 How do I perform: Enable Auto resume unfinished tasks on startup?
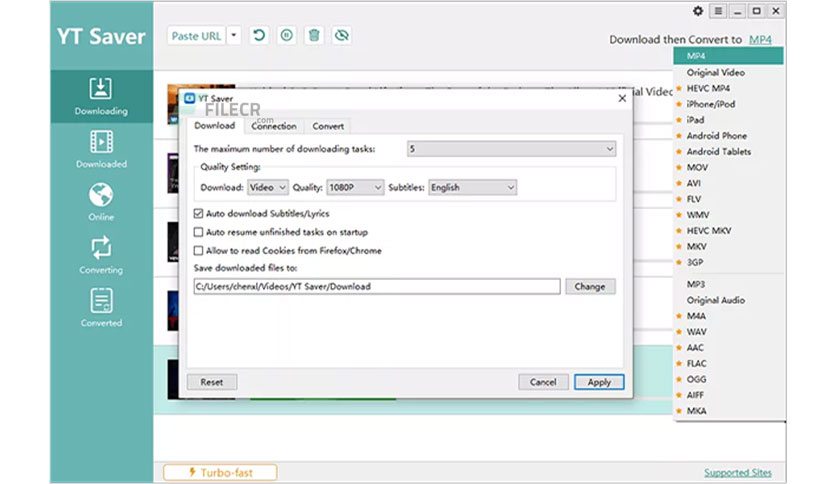pos(198,232)
